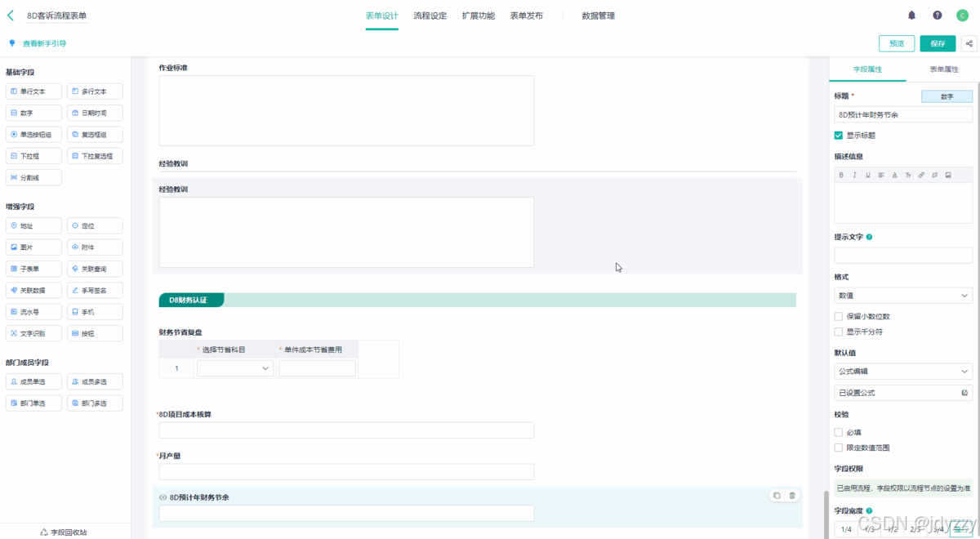Add a 日期时间 field
Image resolution: width=980 pixels, height=539 pixels.
(95, 113)
